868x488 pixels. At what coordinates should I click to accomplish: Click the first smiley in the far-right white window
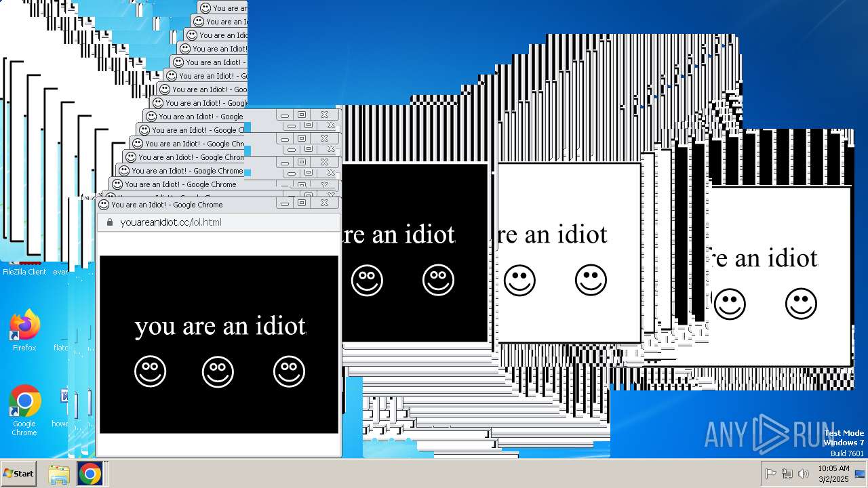[730, 304]
